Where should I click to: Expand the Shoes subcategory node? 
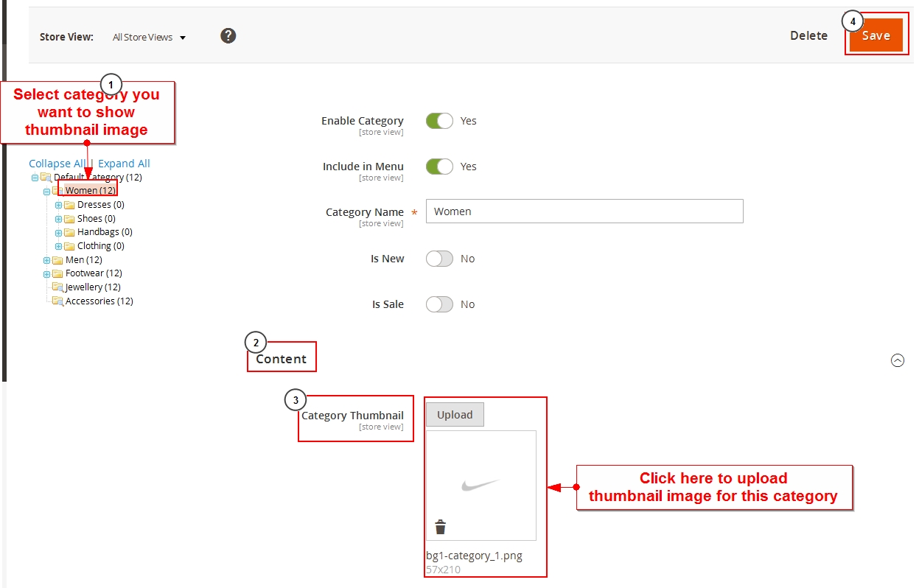click(x=59, y=219)
